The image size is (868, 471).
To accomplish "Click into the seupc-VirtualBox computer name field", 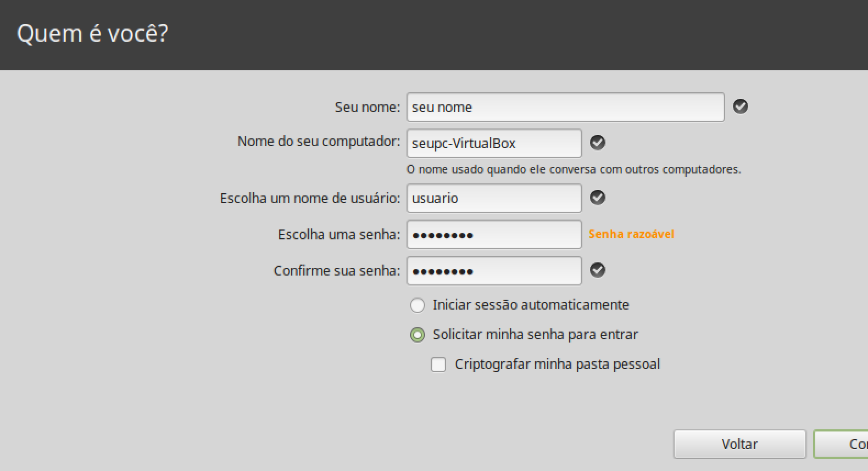I will pyautogui.click(x=493, y=143).
